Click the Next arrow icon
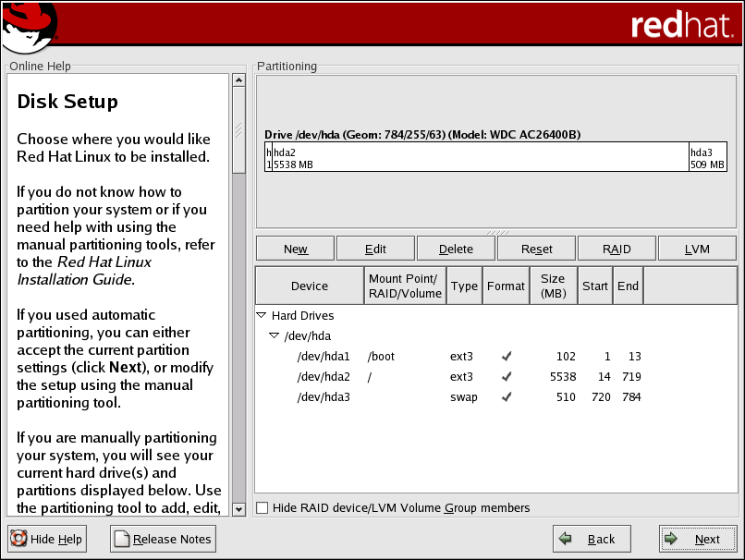Image resolution: width=745 pixels, height=560 pixels. coord(676,539)
